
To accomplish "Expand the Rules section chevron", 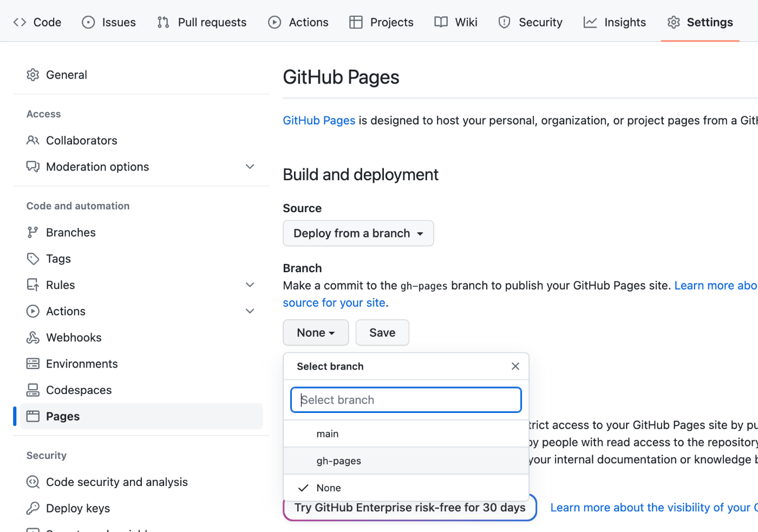I will coord(250,285).
